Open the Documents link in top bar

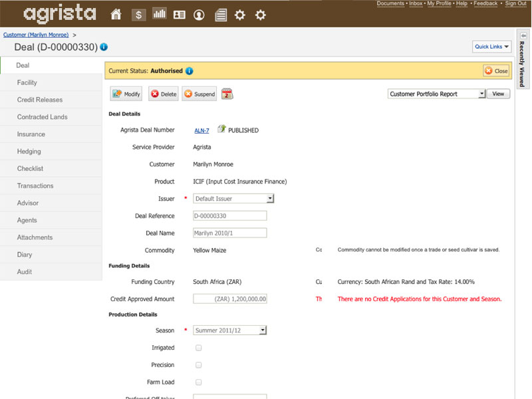390,3
